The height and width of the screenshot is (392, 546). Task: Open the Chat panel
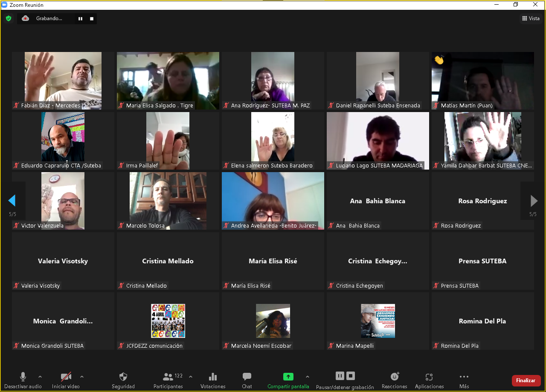coord(247,377)
